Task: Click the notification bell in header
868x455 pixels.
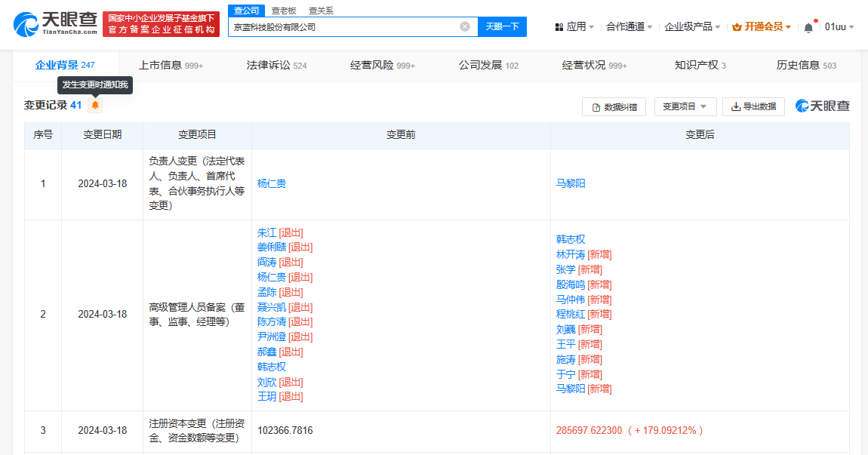Action: (x=808, y=27)
